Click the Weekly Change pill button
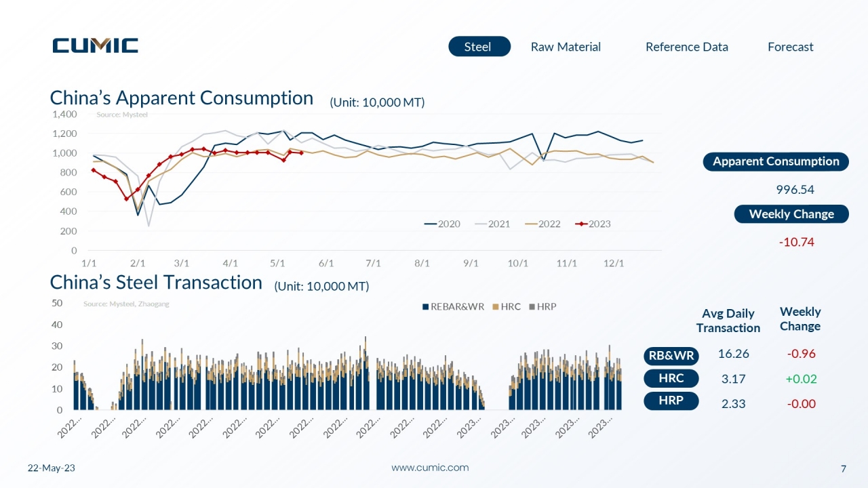The image size is (868, 488). [x=791, y=214]
